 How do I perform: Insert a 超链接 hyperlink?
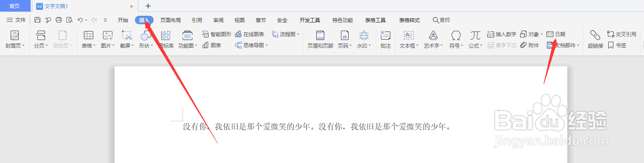click(595, 40)
